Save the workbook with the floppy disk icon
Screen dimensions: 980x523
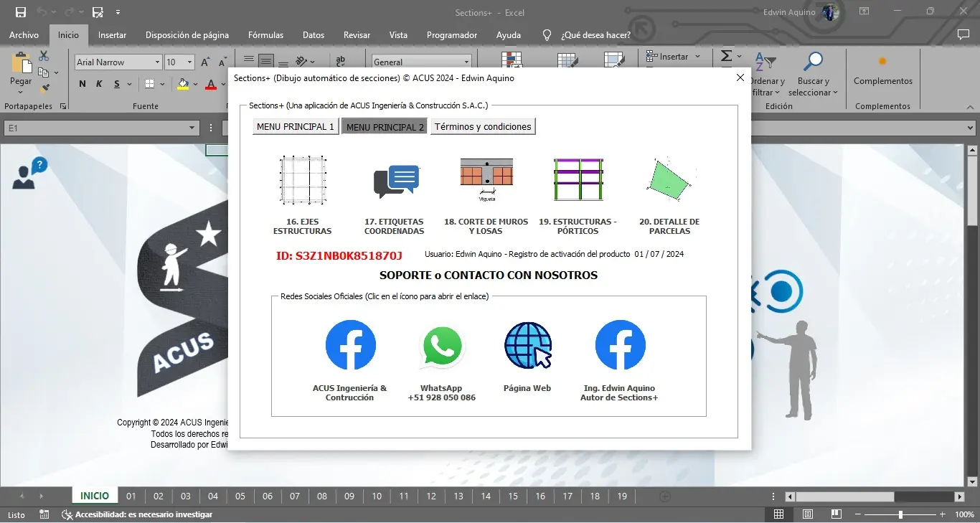(x=21, y=12)
